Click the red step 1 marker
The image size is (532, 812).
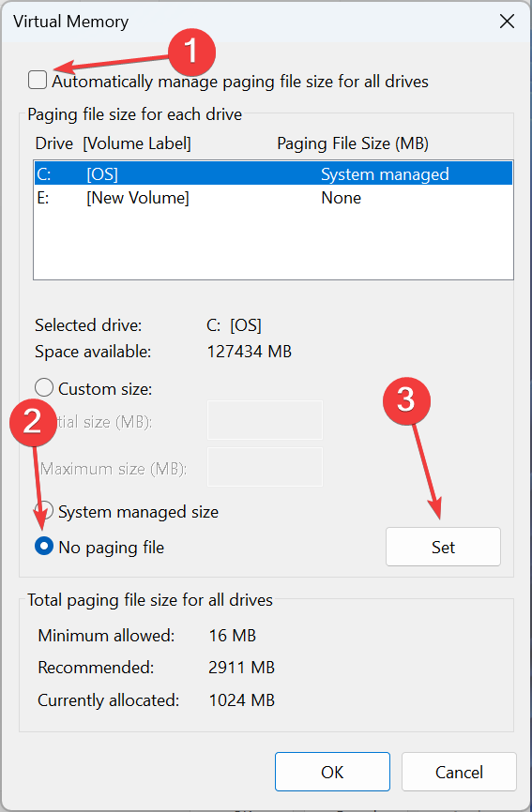pyautogui.click(x=191, y=53)
